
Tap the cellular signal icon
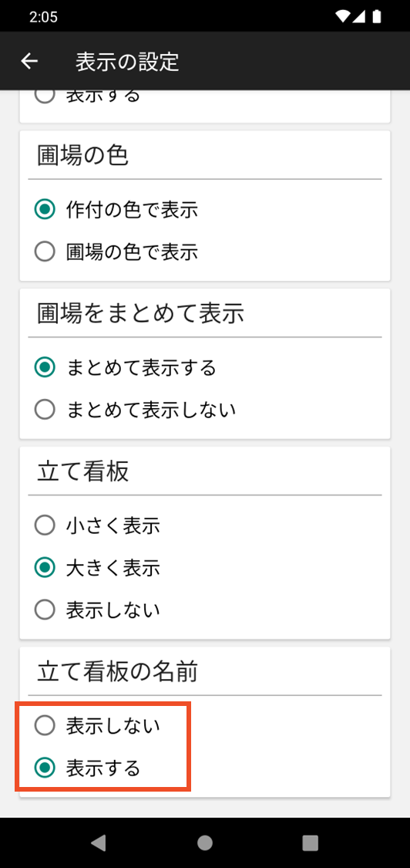click(x=359, y=17)
